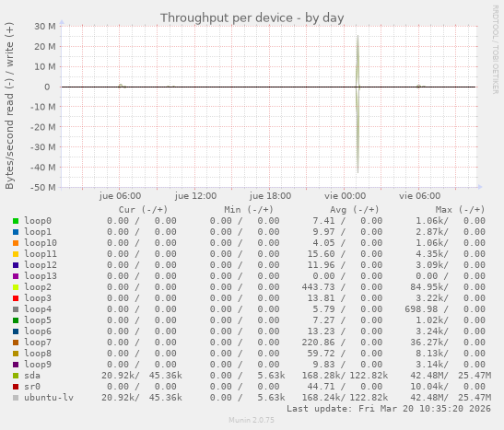
Task: Select the sda device label
Action: coord(32,376)
